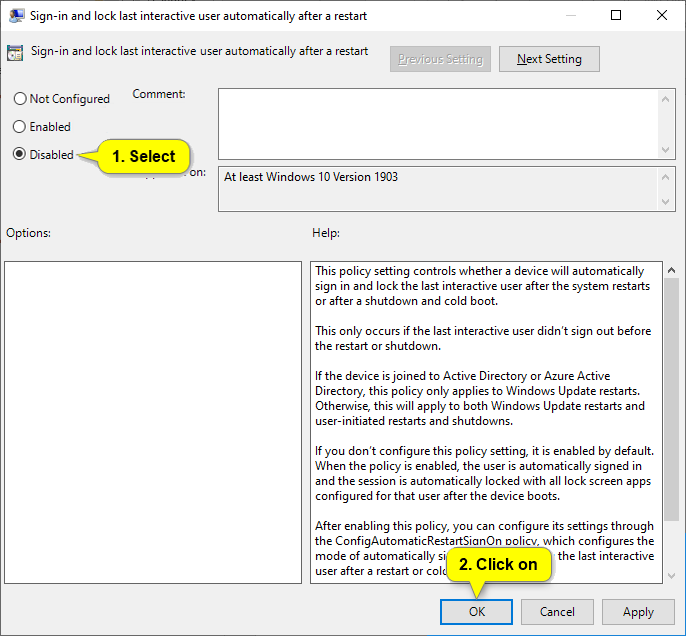Click the Comment box scroll down arrow
Viewport: 686px width, 636px height.
point(667,148)
